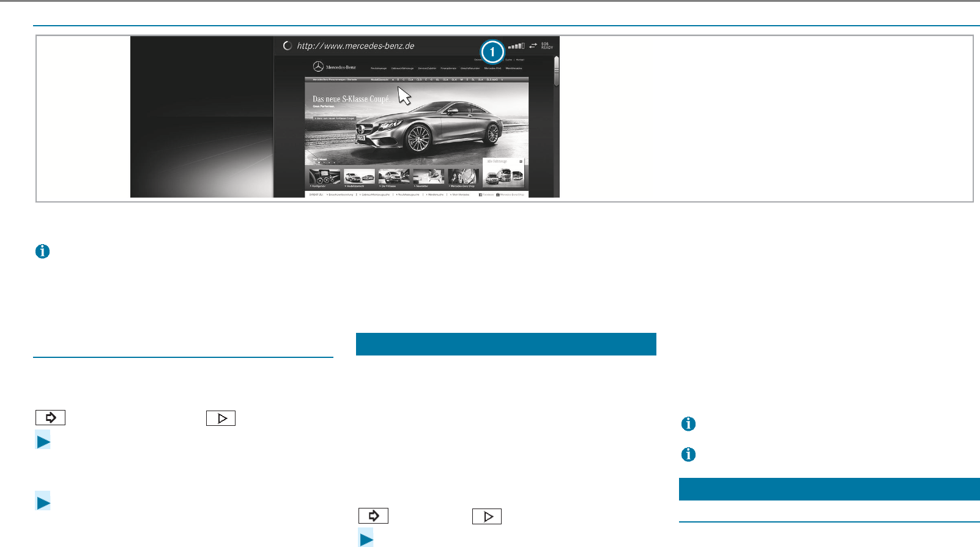Click the Gebrauchtfahrzeugsuche footer link
Image resolution: width=980 pixels, height=547 pixels.
pos(375,195)
